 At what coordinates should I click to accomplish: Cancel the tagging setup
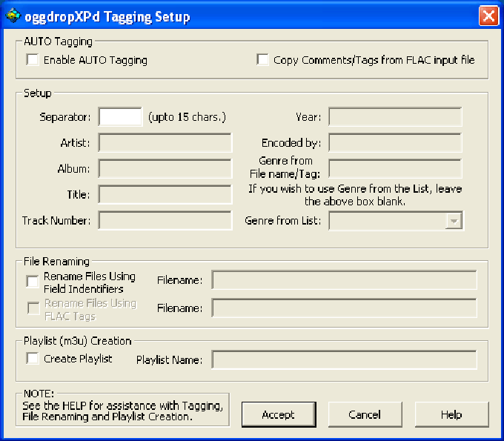point(365,414)
